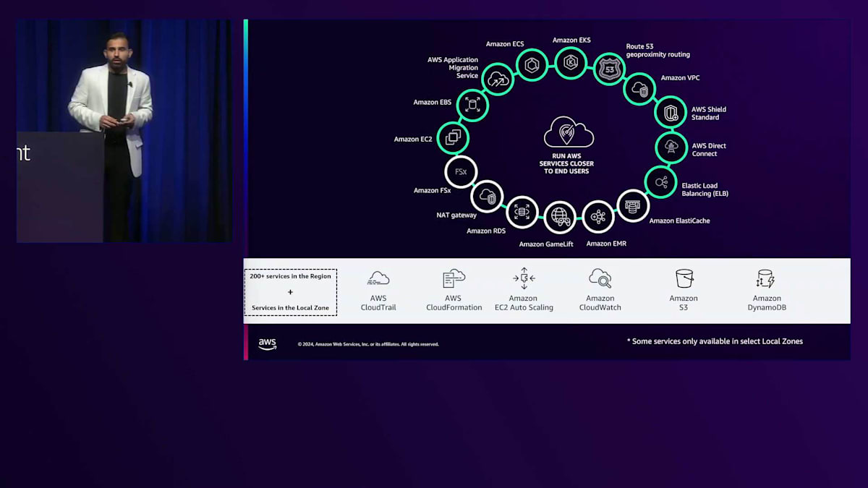This screenshot has width=868, height=488.
Task: Click the Amazon VPC cloud icon
Action: [639, 88]
